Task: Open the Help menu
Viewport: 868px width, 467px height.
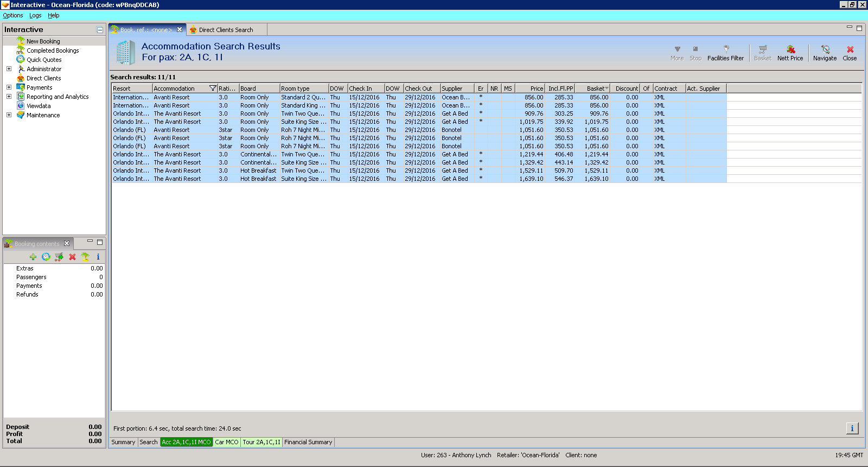Action: (53, 15)
